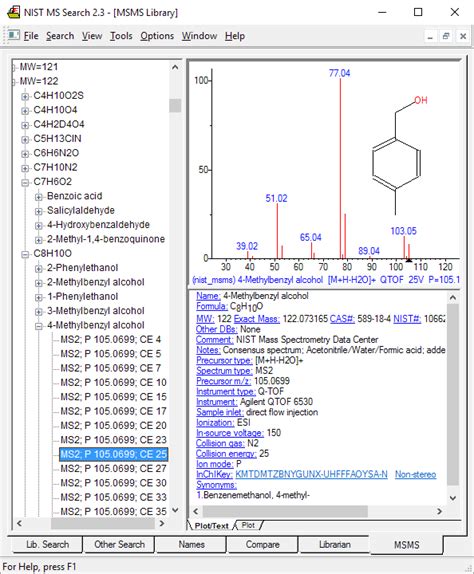Expand the C6H6N2O formula node
The width and height of the screenshot is (474, 574).
click(x=25, y=154)
